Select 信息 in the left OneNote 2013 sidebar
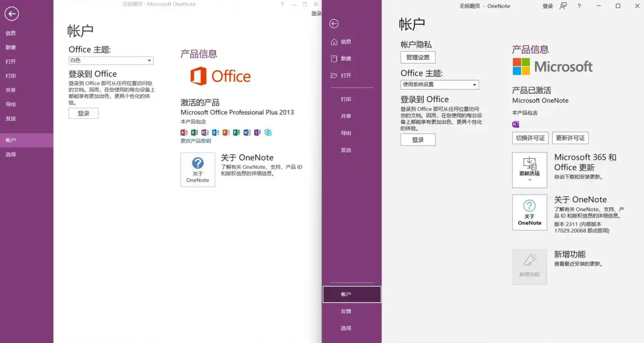 [x=26, y=33]
